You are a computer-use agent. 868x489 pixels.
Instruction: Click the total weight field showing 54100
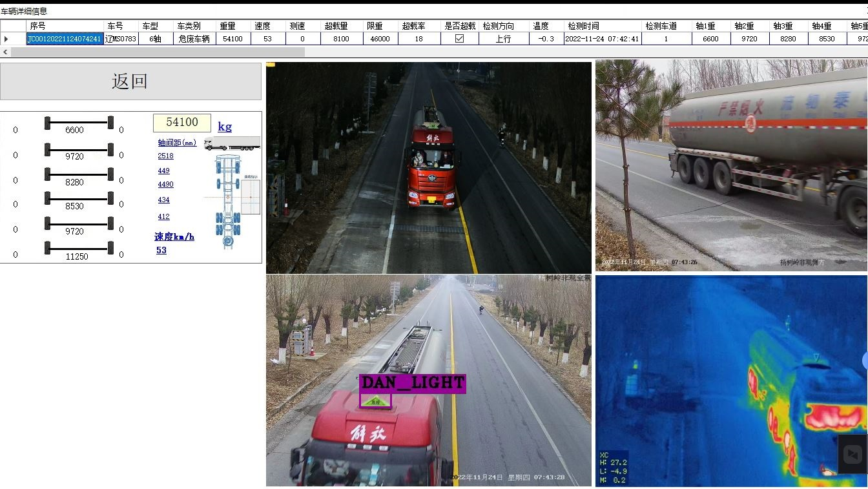pos(182,123)
